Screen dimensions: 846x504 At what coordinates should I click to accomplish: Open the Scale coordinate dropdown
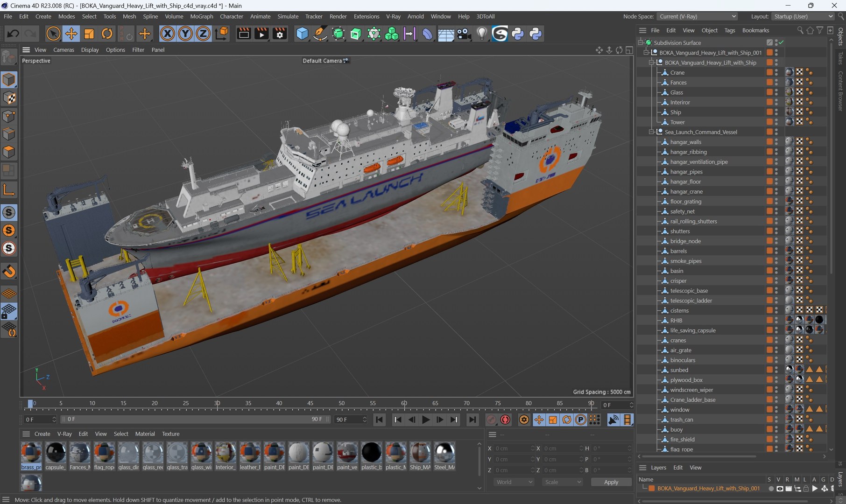(563, 482)
